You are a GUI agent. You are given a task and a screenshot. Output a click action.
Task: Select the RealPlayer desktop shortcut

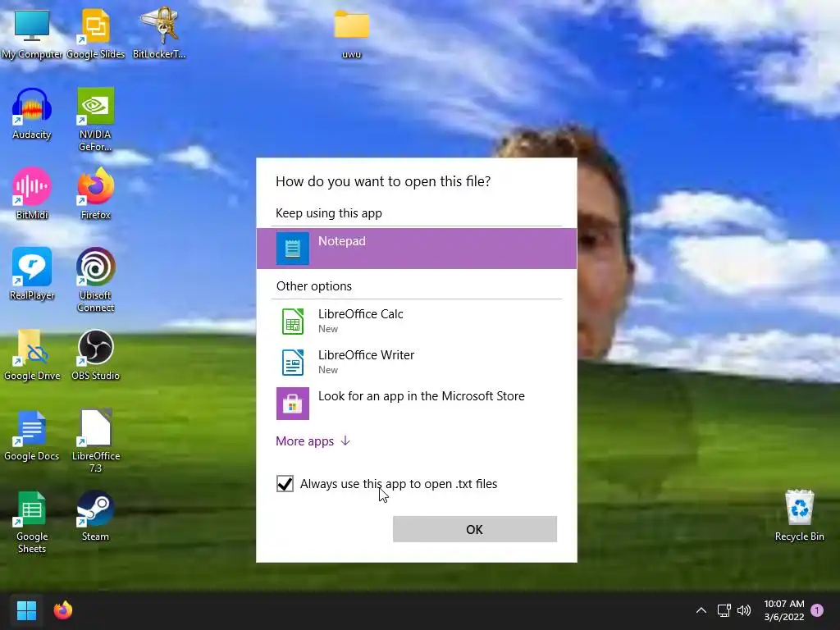pyautogui.click(x=32, y=273)
